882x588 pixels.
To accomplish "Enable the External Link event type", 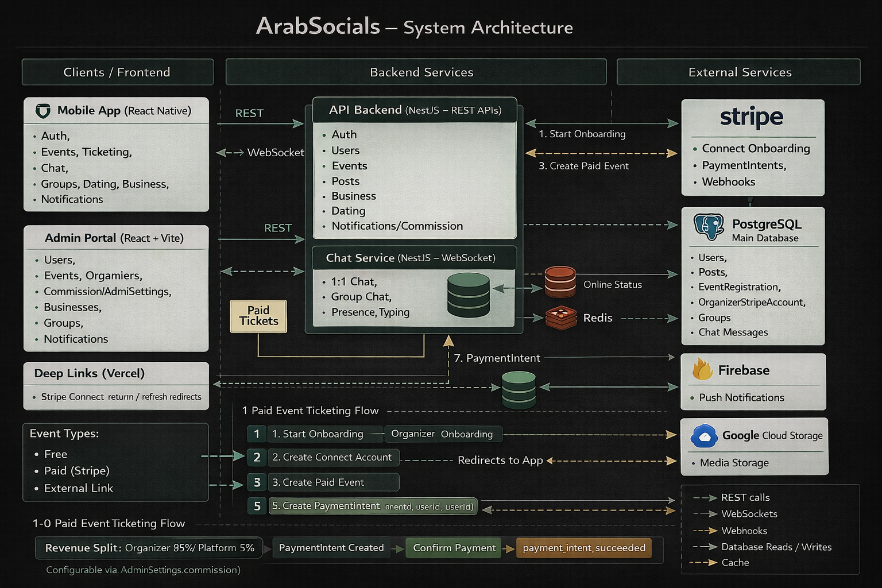I will (78, 488).
